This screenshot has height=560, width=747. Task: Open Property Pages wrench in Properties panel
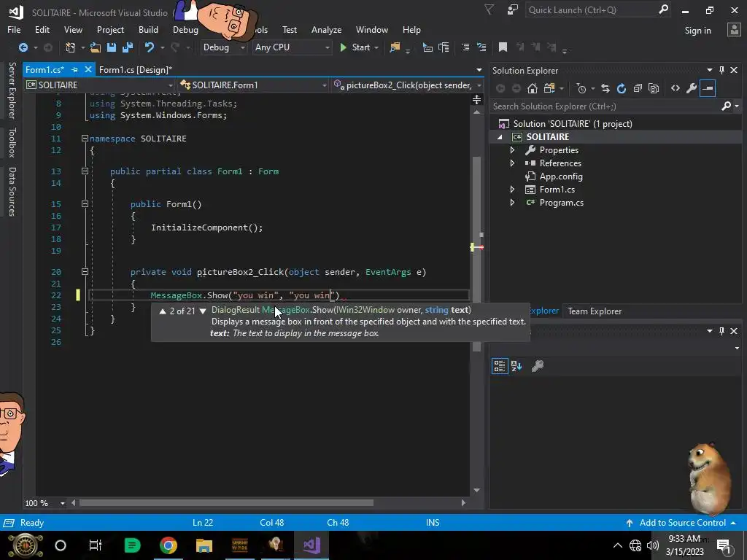[x=538, y=366]
